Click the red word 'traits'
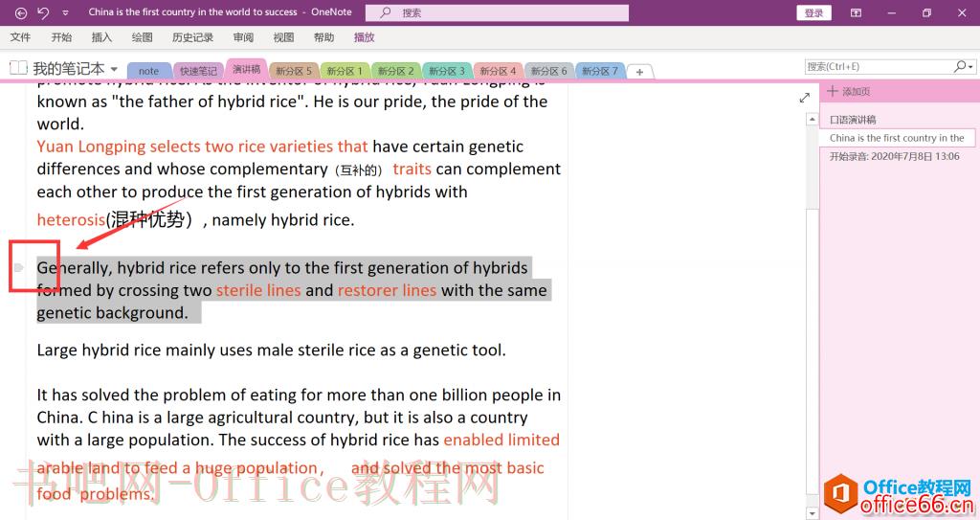Image resolution: width=980 pixels, height=520 pixels. point(412,169)
